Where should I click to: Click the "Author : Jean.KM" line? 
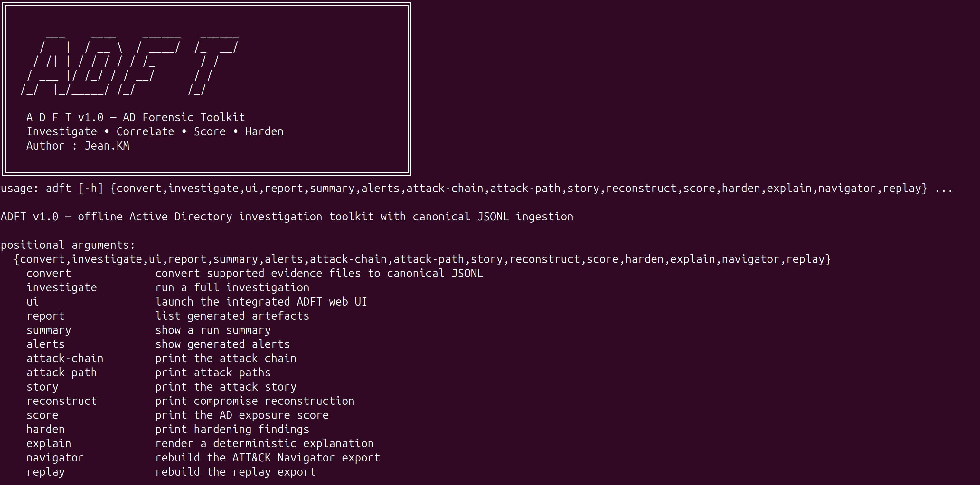[x=78, y=146]
